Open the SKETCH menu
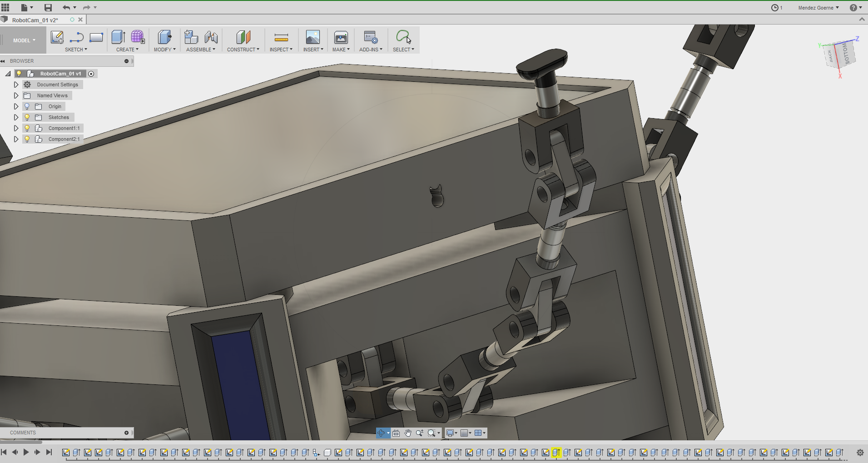 (76, 50)
